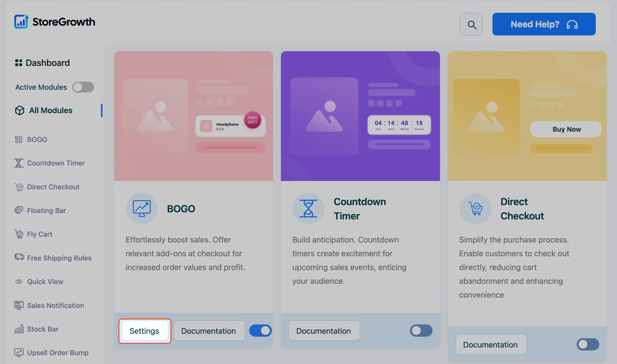
Task: Enable the Countdown Timer module toggle
Action: click(x=421, y=331)
